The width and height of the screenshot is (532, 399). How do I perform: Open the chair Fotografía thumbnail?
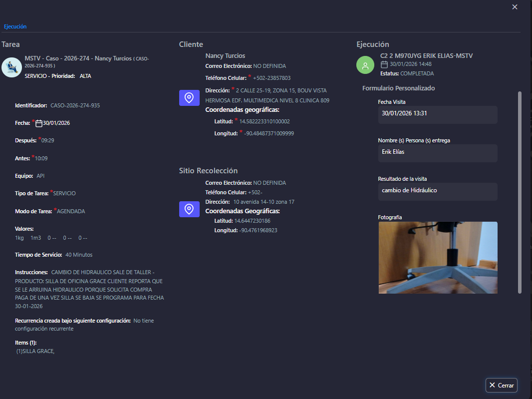(x=438, y=257)
